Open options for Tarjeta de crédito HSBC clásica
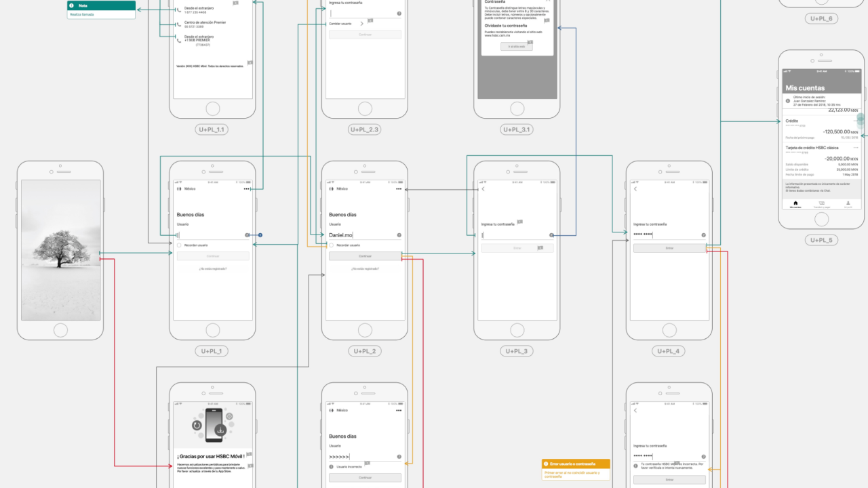This screenshot has width=868, height=488. coord(856,147)
